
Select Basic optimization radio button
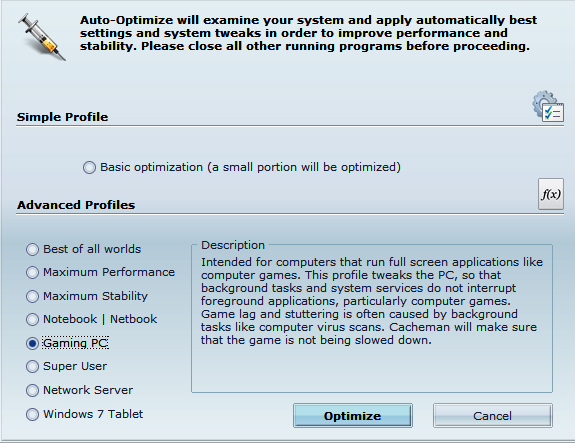[x=89, y=168]
